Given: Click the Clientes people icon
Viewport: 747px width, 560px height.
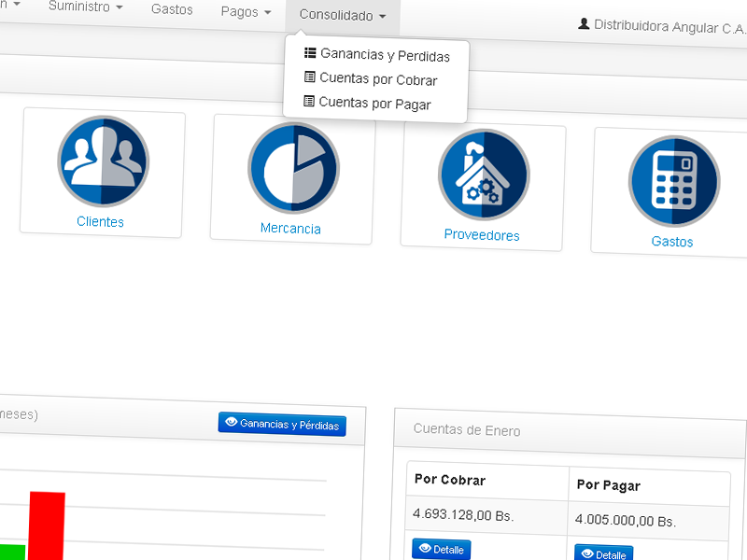Looking at the screenshot, I should (x=102, y=161).
